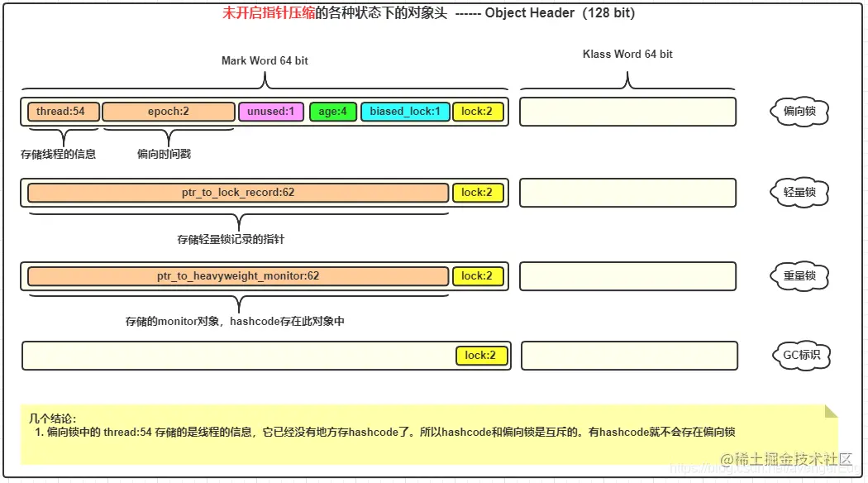Screen dimensions: 868x483
Task: Select the ptr_to_lock_record:62 block
Action: 237,193
